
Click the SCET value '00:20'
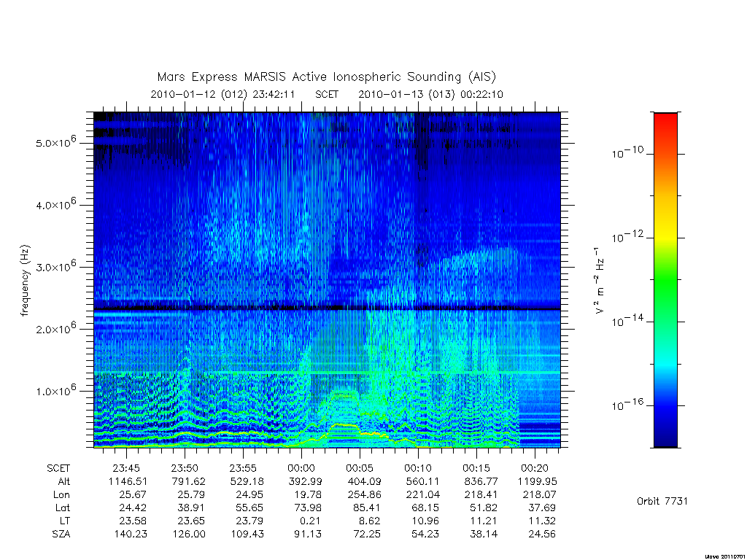[x=535, y=468]
